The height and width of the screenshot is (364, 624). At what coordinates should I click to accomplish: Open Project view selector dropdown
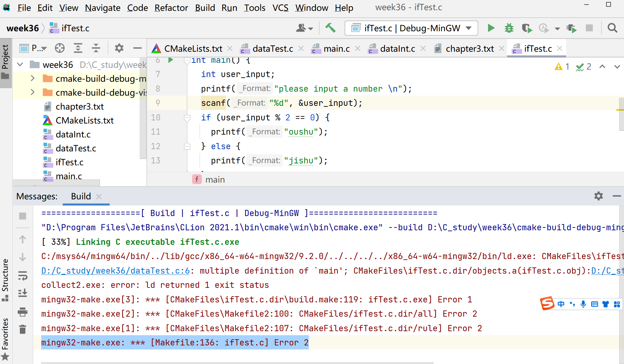click(x=33, y=48)
